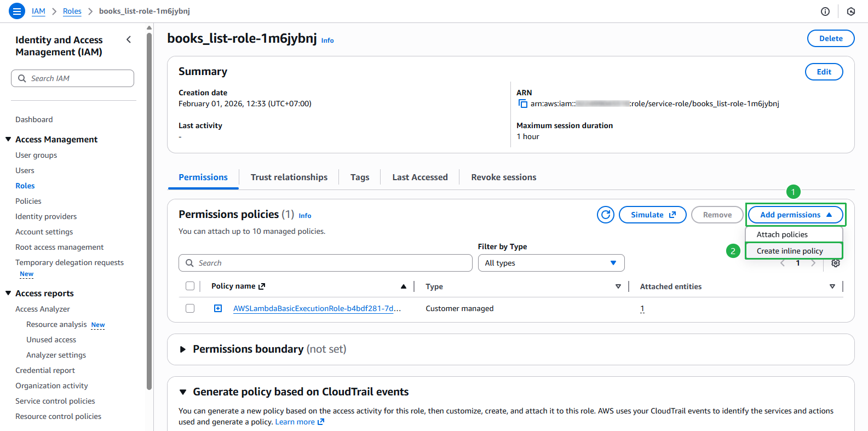Image resolution: width=868 pixels, height=431 pixels.
Task: Click the hexagon settings icon in top bar
Action: tap(851, 11)
